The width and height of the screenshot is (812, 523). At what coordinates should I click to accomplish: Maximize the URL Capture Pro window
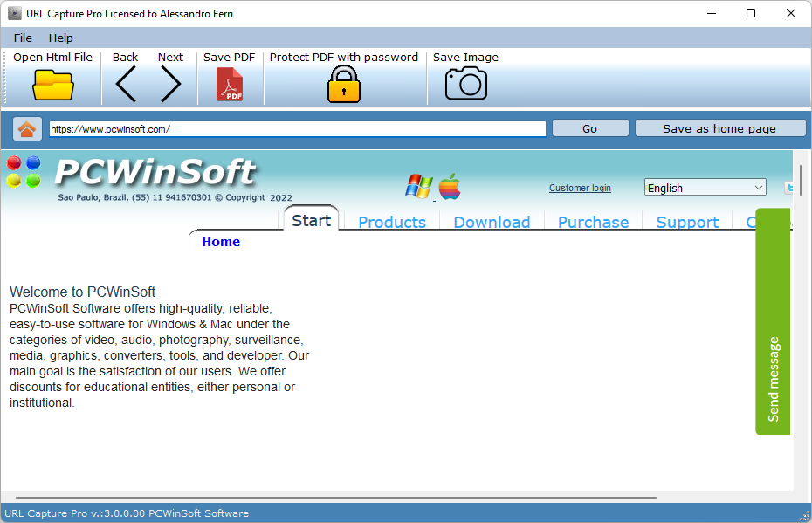tap(751, 13)
